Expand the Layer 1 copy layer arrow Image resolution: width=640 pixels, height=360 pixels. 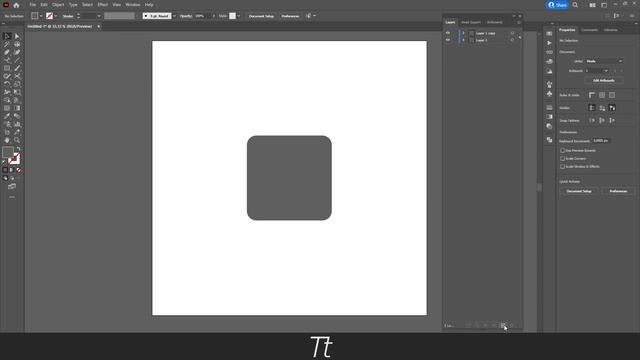coord(463,33)
